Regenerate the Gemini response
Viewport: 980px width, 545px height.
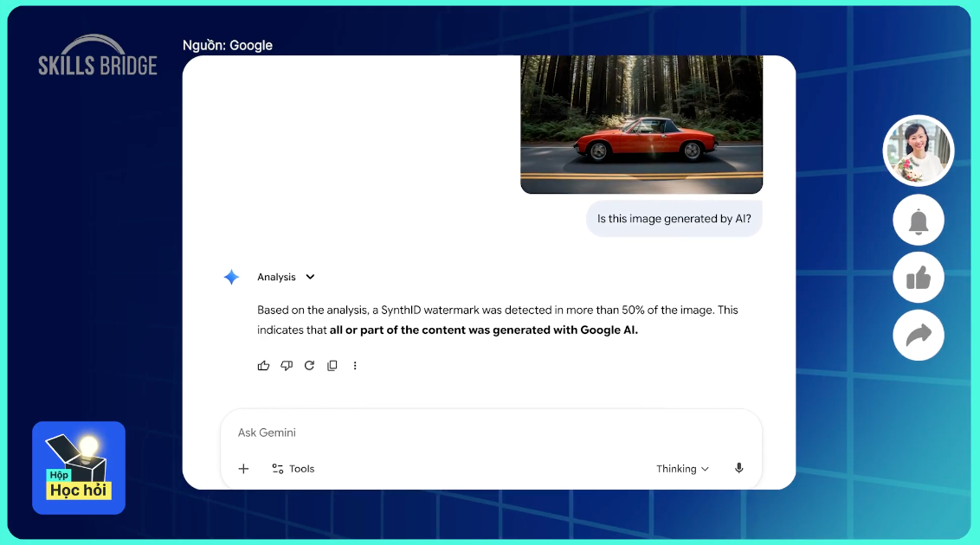(x=309, y=366)
